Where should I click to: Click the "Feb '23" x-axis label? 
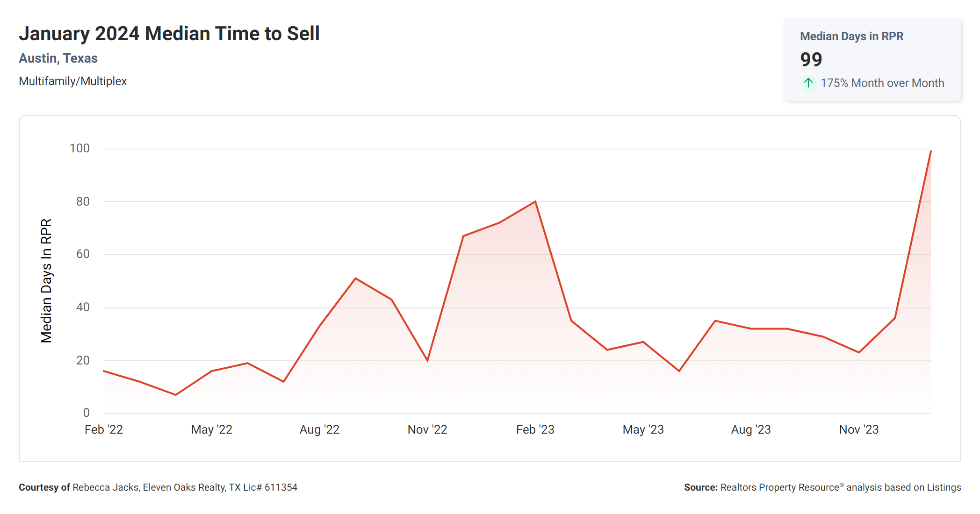pos(535,429)
